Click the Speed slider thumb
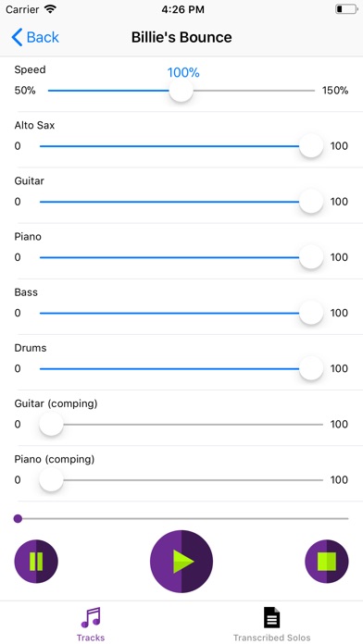Viewport: 363px width, 644px height. pyautogui.click(x=181, y=91)
